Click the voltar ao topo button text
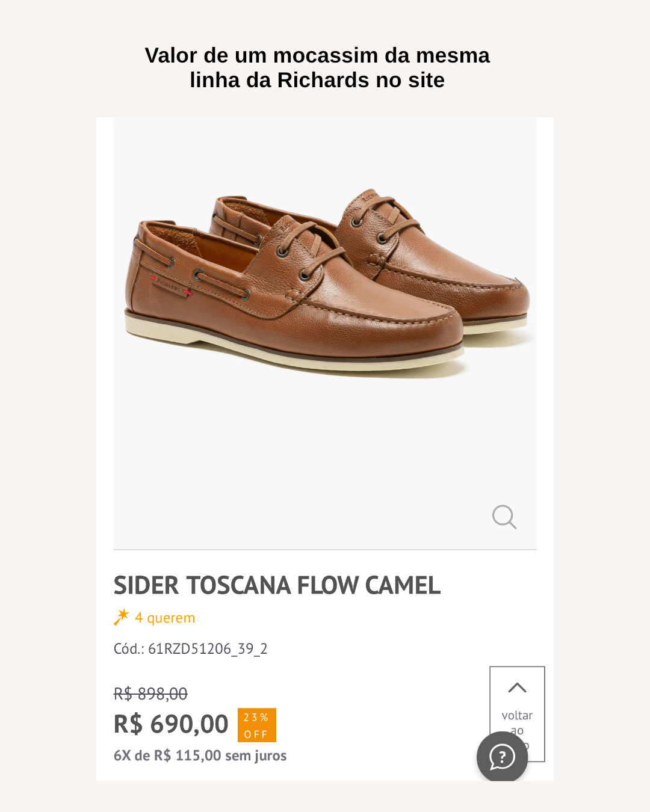Screen dimensions: 650x812 (x=517, y=724)
